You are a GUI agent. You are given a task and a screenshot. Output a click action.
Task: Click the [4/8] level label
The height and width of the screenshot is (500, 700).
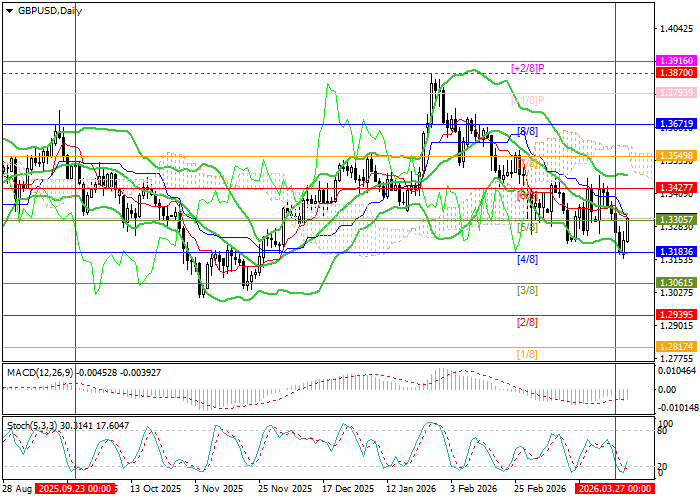(x=527, y=259)
